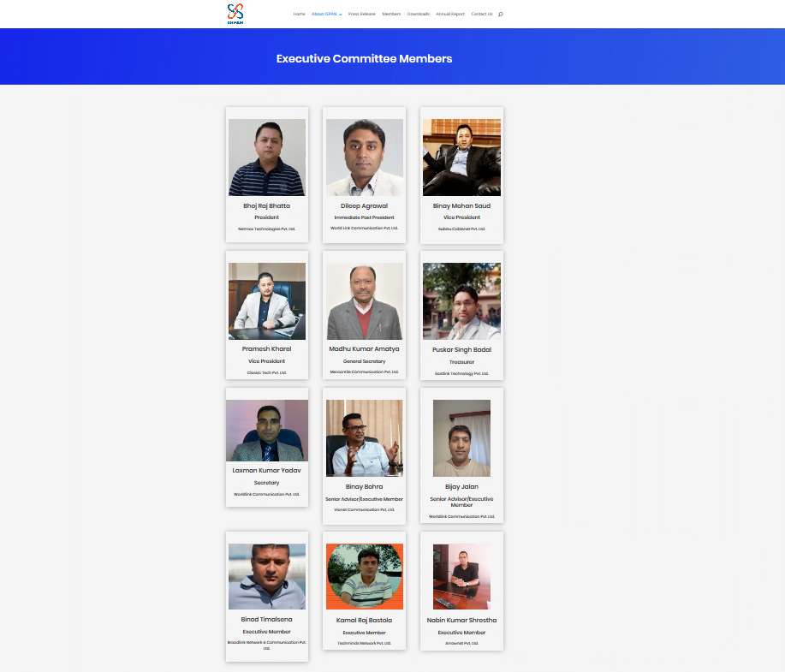The image size is (785, 672).
Task: Go to the Home menu item
Action: (299, 15)
